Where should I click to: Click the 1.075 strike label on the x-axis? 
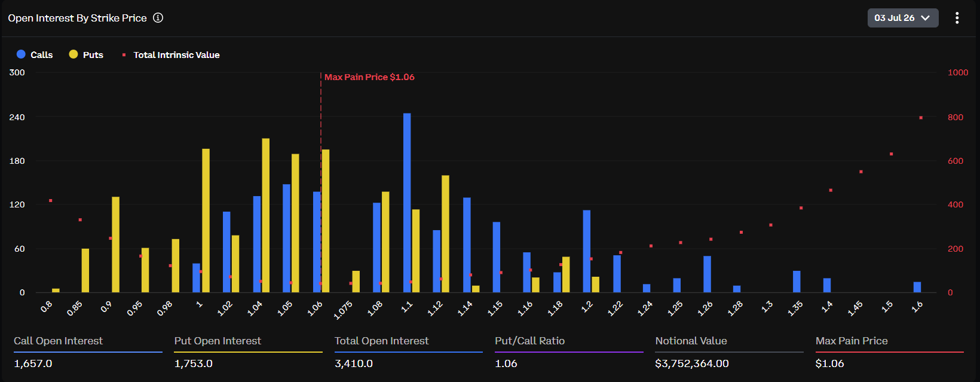[x=344, y=309]
